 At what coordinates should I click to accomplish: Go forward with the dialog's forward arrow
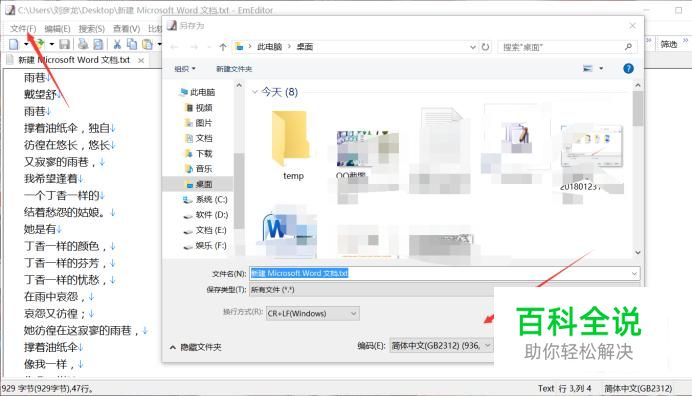click(x=194, y=47)
